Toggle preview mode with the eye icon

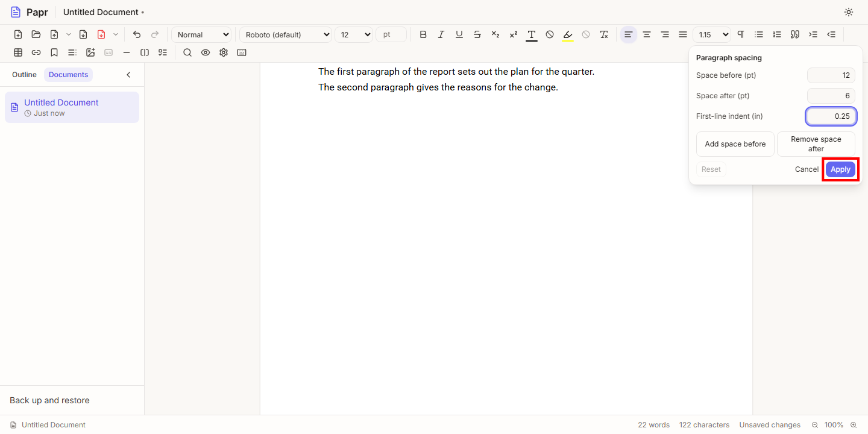pyautogui.click(x=206, y=52)
